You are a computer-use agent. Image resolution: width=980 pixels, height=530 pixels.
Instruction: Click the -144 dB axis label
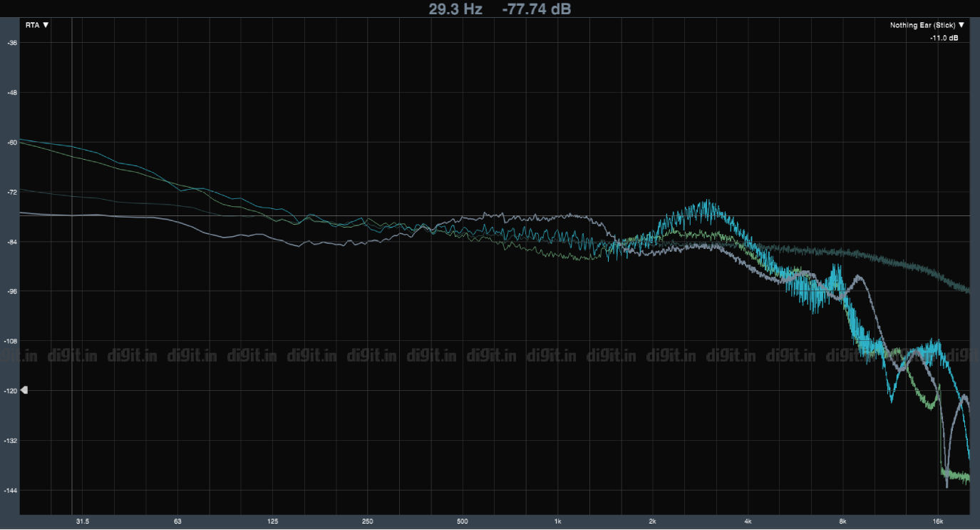click(11, 491)
